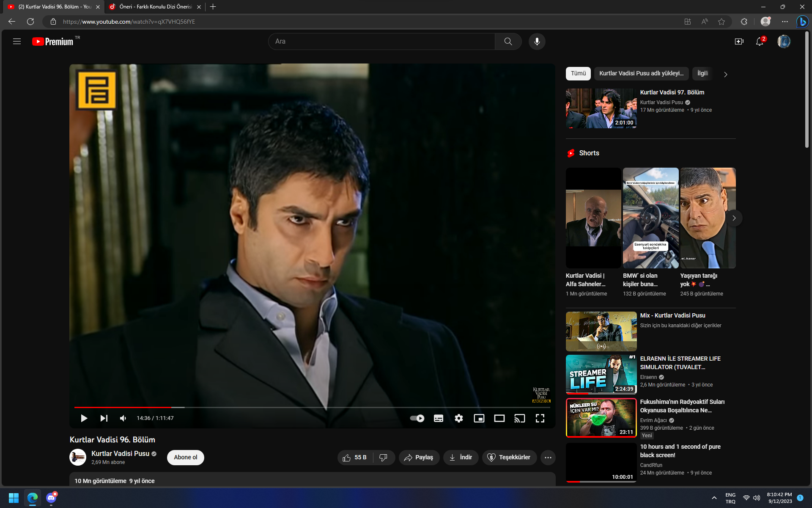Switch to theater mode
The height and width of the screenshot is (508, 812).
pos(499,418)
